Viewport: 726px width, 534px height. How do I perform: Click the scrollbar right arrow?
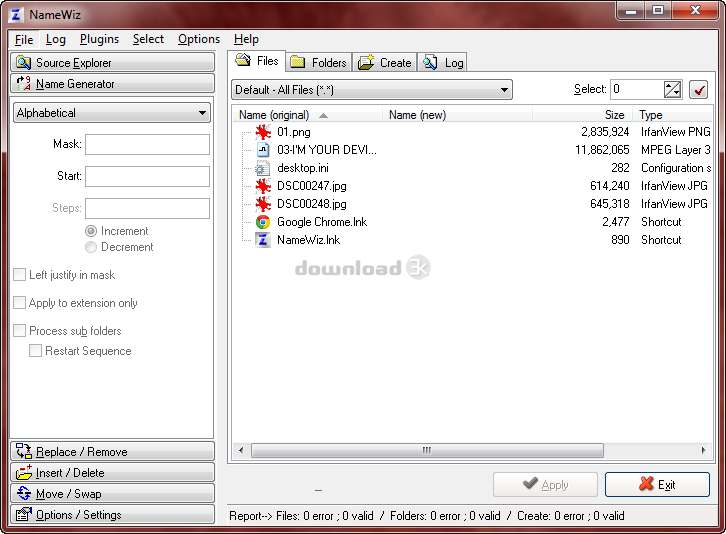[x=703, y=450]
